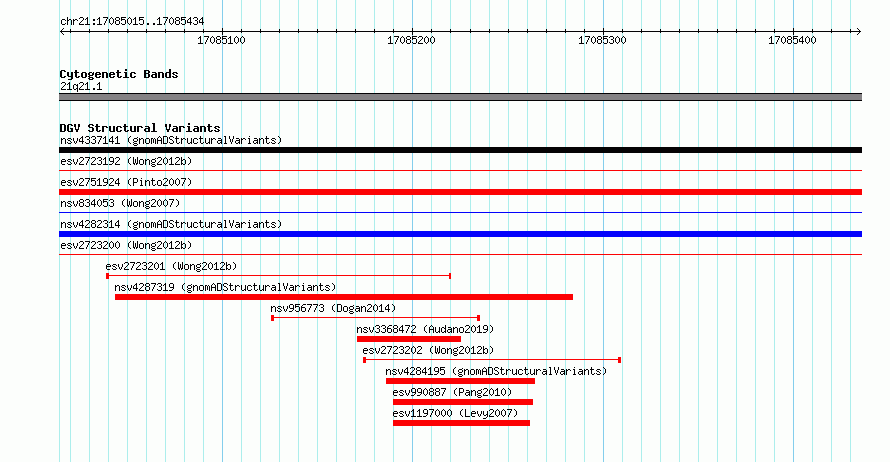890x462 pixels.
Task: Click ruler position 17085200
Action: (x=412, y=40)
